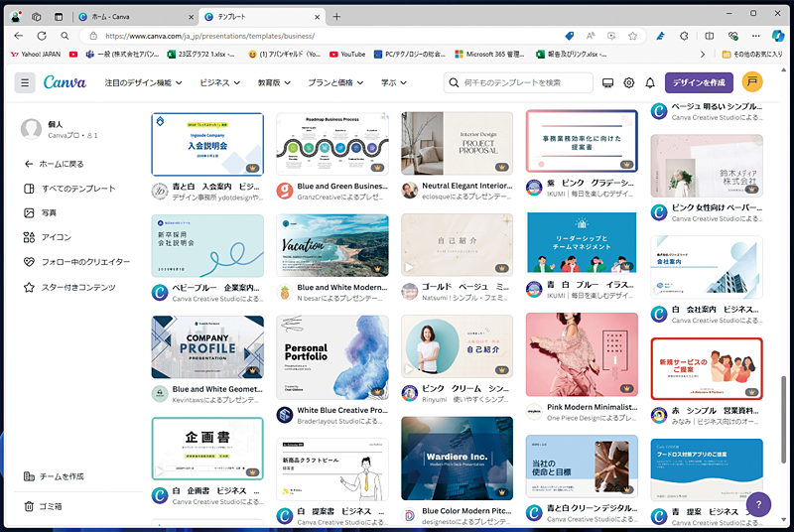Click the browser address bar search icon
The height and width of the screenshot is (532, 794).
[65, 36]
